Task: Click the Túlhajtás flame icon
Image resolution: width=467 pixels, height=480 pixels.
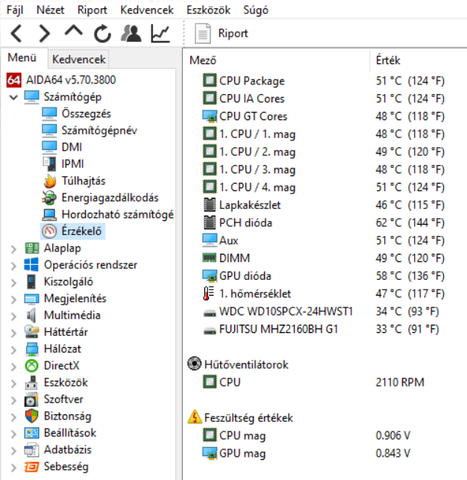Action: (x=50, y=181)
